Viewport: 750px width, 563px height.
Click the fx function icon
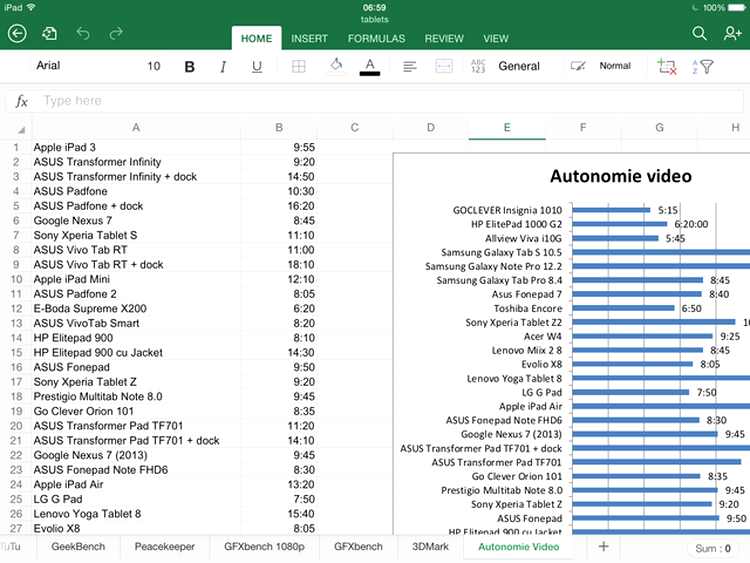pos(21,101)
